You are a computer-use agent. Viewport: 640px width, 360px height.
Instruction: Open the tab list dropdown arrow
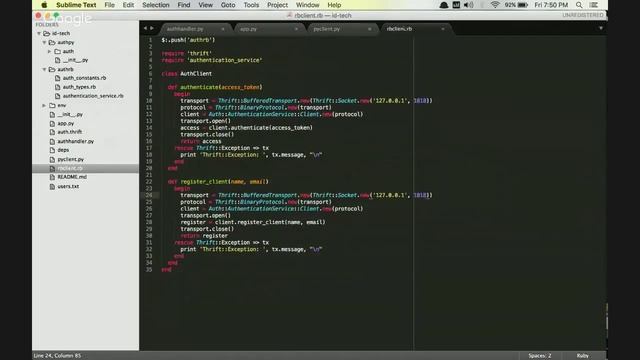coord(601,28)
